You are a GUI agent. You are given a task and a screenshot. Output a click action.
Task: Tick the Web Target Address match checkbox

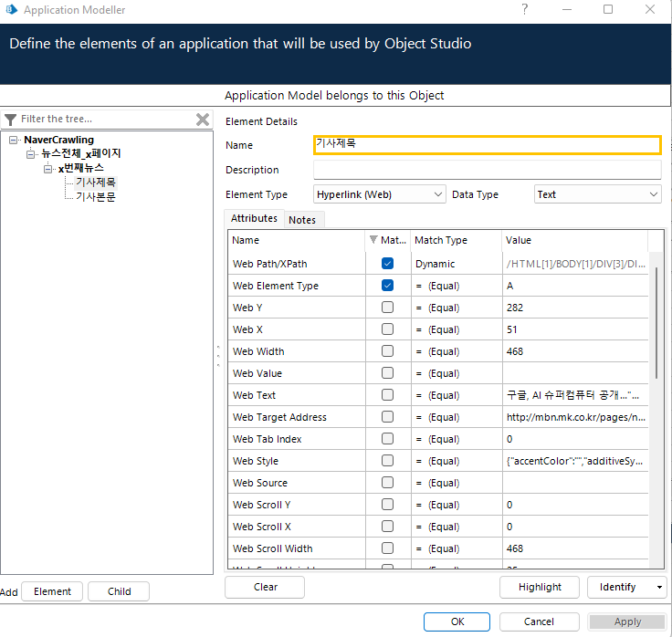click(388, 417)
